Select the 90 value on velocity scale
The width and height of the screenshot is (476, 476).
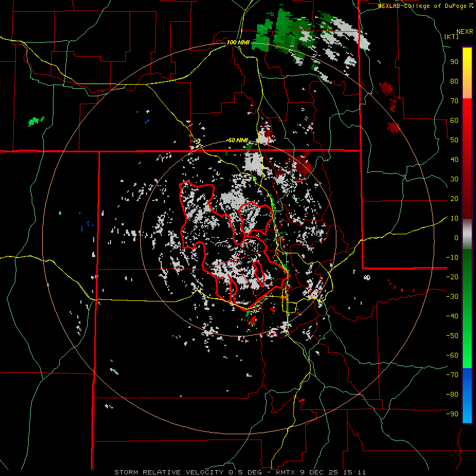[x=454, y=62]
